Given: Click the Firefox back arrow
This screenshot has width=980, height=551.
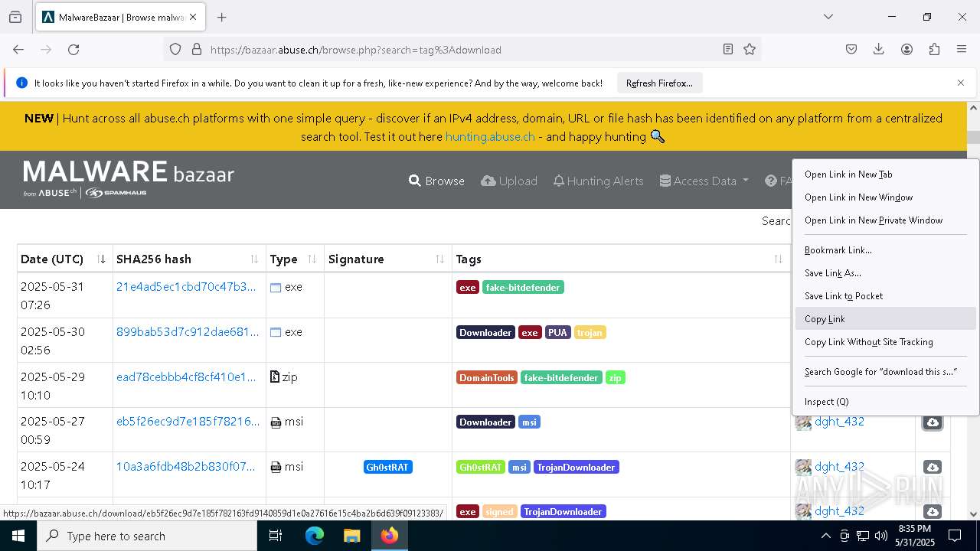Looking at the screenshot, I should (18, 49).
